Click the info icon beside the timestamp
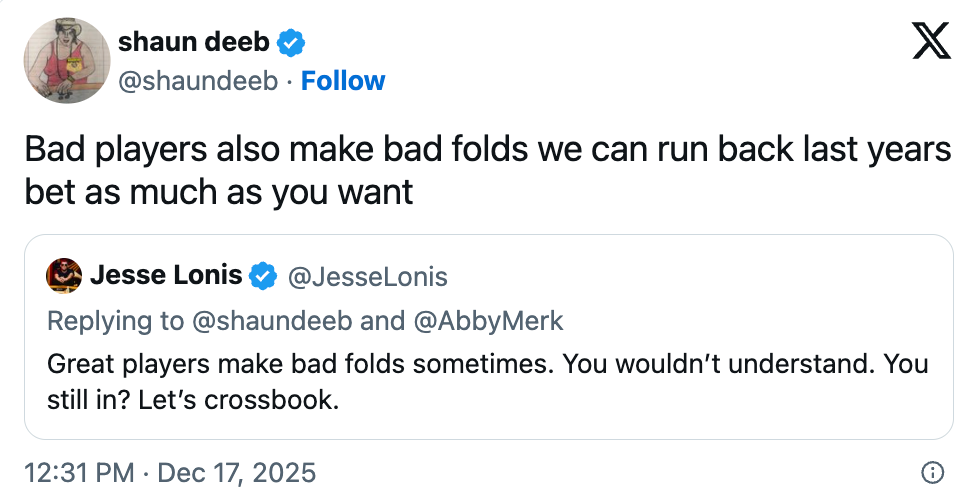Viewport: 976px width, 502px height. (932, 472)
